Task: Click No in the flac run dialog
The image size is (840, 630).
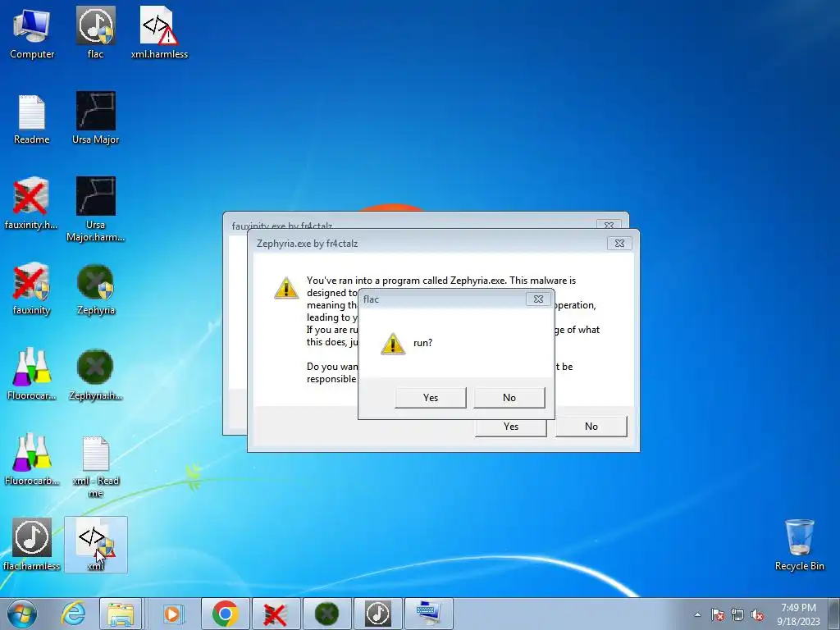Action: pyautogui.click(x=509, y=398)
